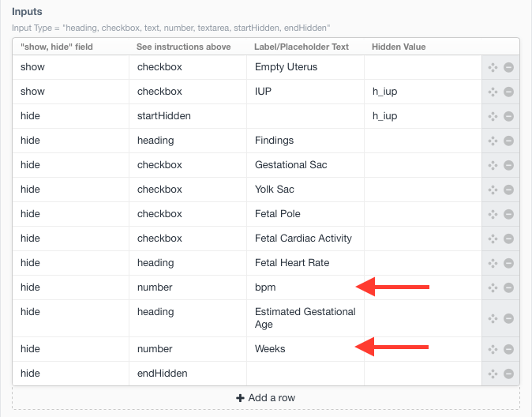Edit number type in bpm row

[x=188, y=287]
